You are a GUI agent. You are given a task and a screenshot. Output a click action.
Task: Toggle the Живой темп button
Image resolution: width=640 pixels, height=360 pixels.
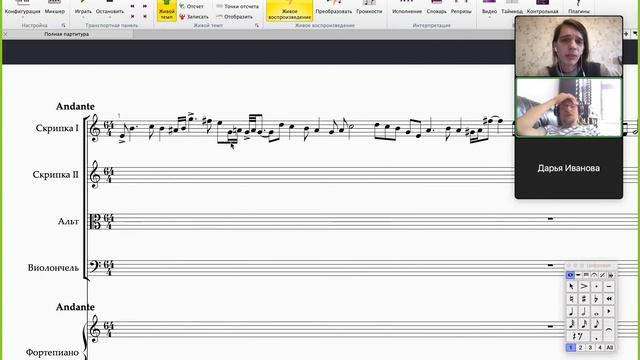[167, 11]
